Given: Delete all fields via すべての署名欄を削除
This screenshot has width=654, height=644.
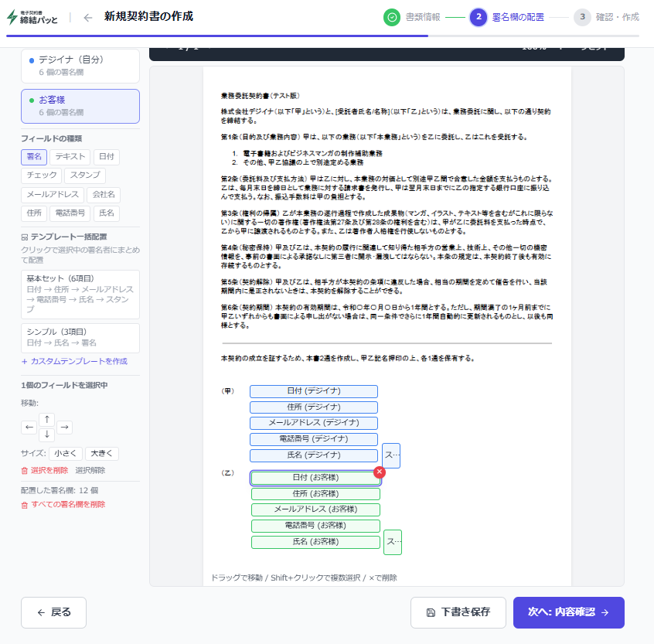Looking at the screenshot, I should coord(63,505).
